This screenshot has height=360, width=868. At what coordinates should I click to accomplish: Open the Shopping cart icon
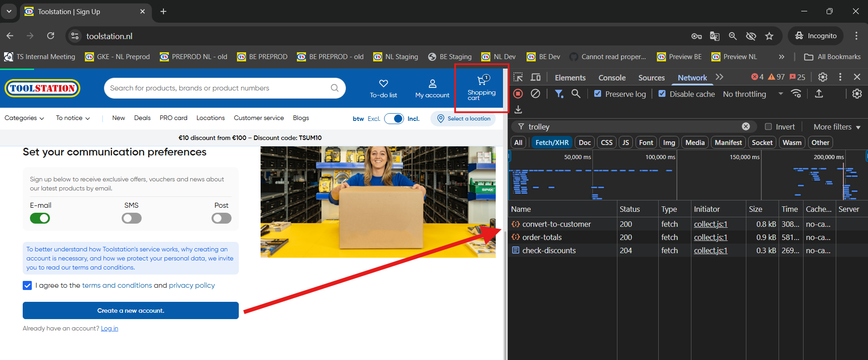click(x=482, y=81)
